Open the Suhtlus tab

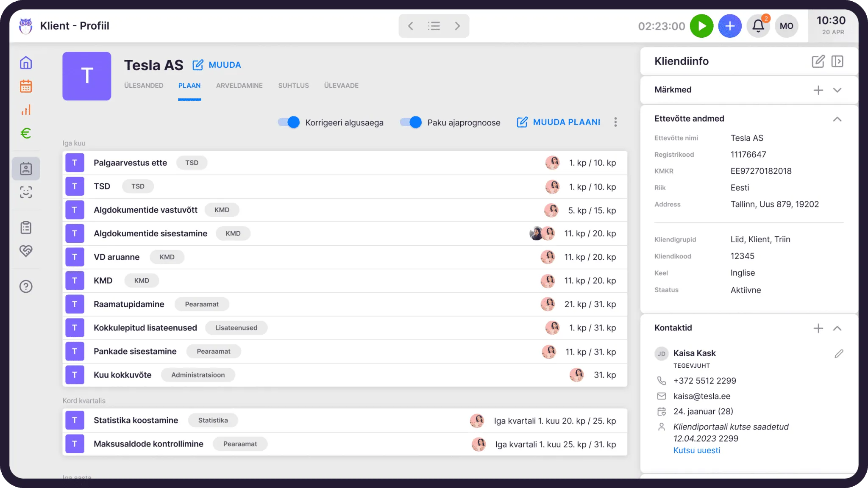(294, 86)
